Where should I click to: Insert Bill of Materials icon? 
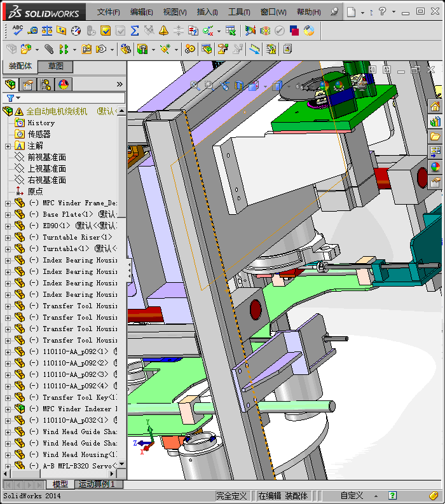[x=207, y=49]
